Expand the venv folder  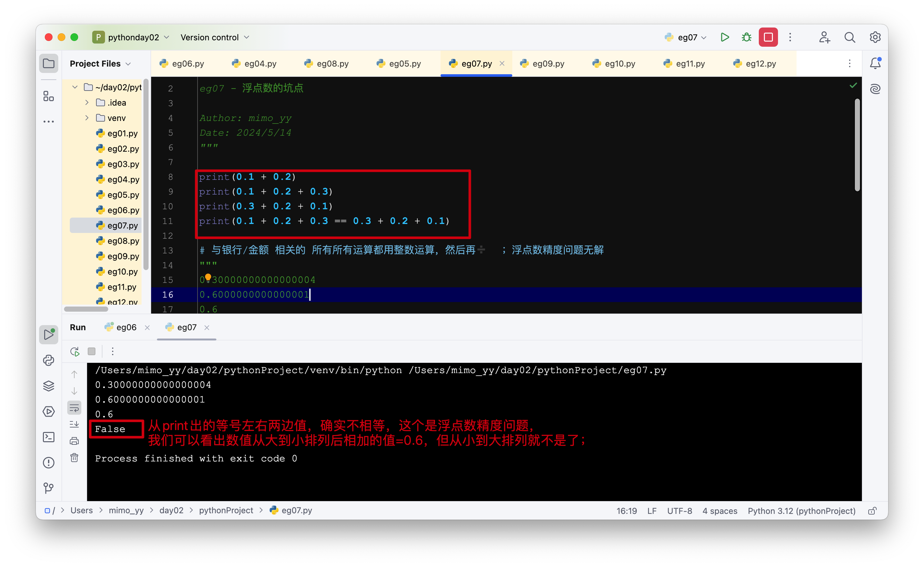(x=87, y=118)
